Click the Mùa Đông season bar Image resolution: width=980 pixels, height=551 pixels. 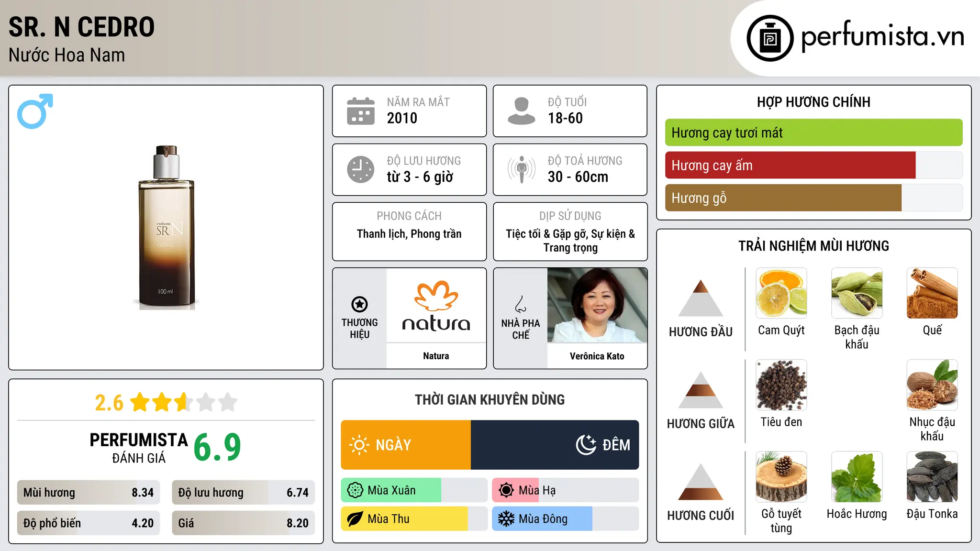pos(566,519)
